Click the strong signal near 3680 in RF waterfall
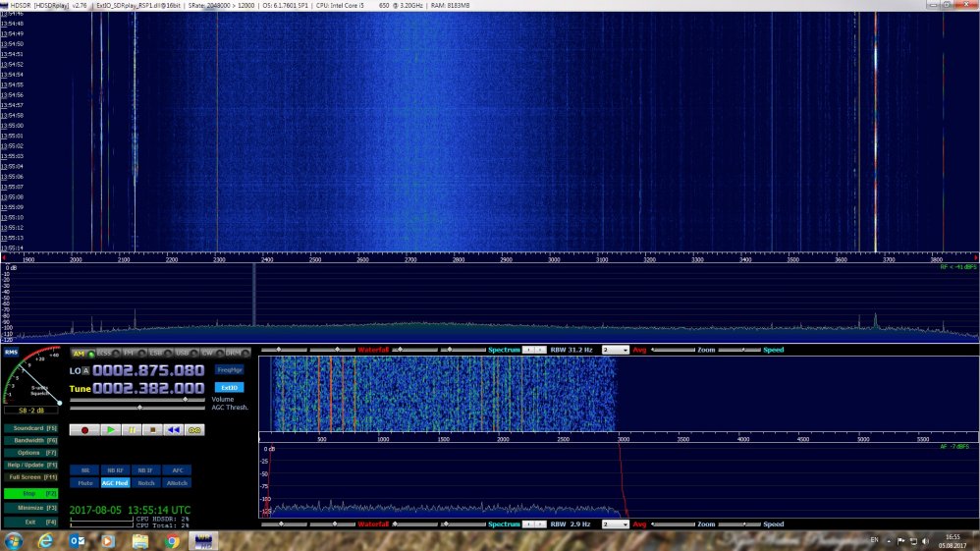Image resolution: width=980 pixels, height=551 pixels. (x=875, y=132)
